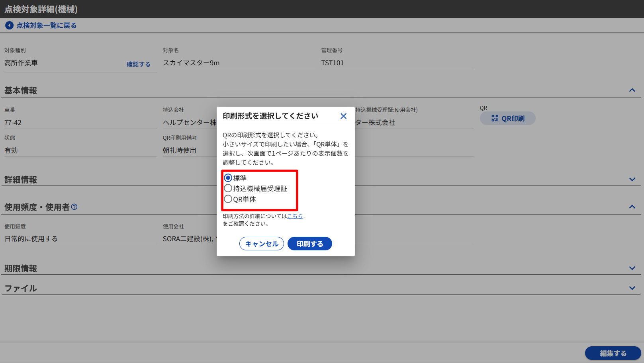644x363 pixels.
Task: Close the print format dialog with X
Action: click(x=343, y=116)
